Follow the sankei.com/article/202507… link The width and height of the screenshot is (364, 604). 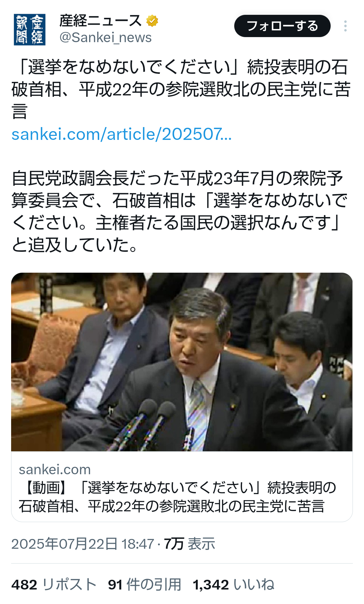tap(121, 134)
